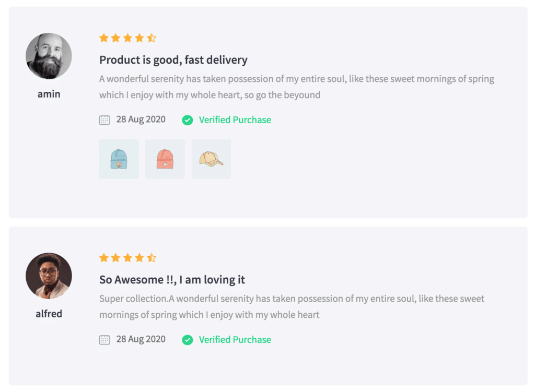The image size is (535, 392).
Task: Open the yellow cap review photo
Action: tap(211, 159)
